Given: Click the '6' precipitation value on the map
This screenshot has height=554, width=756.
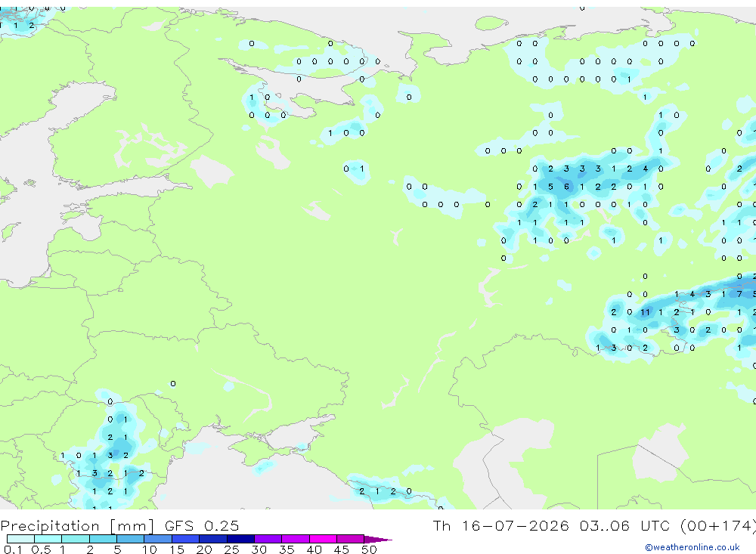Looking at the screenshot, I should click(566, 187).
